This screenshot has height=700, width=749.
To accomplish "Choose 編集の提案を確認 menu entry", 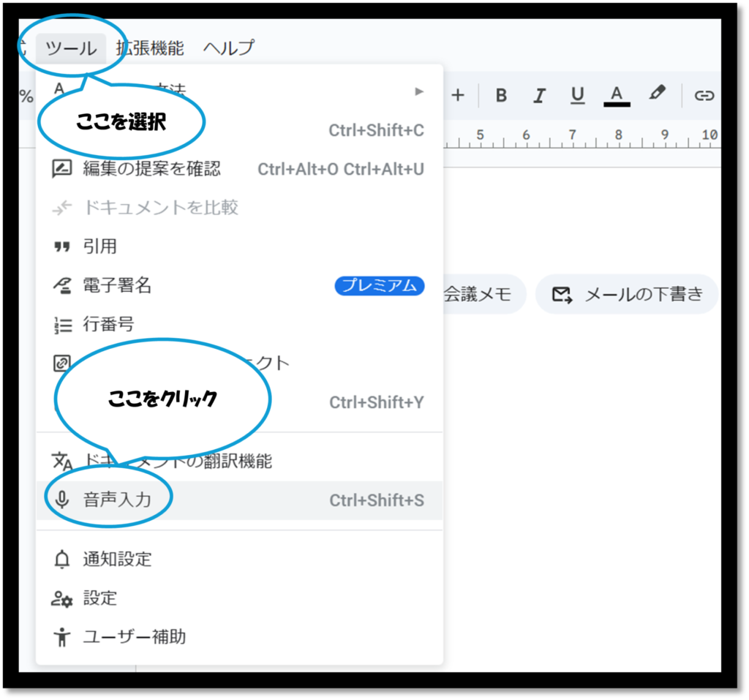I will click(x=151, y=169).
